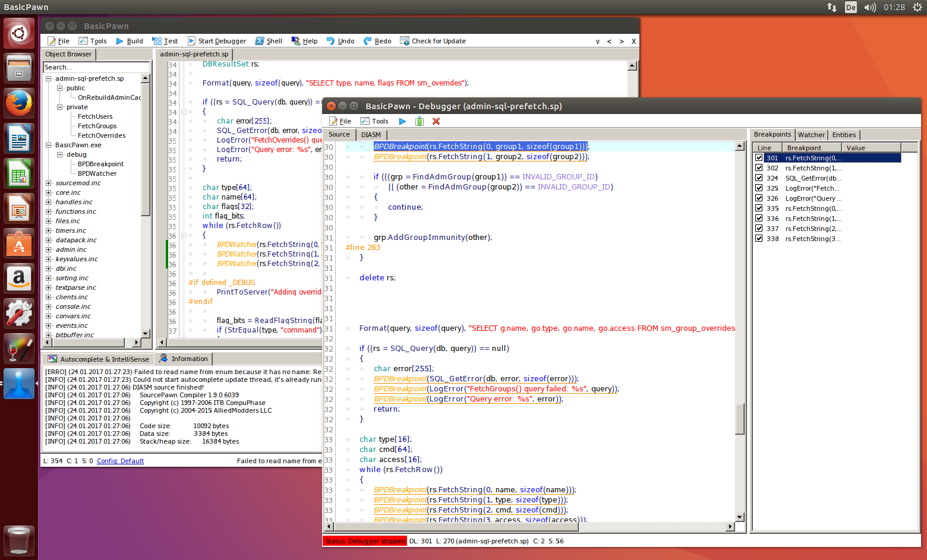This screenshot has height=560, width=927.
Task: Switch to the DIASM tab
Action: [x=371, y=135]
